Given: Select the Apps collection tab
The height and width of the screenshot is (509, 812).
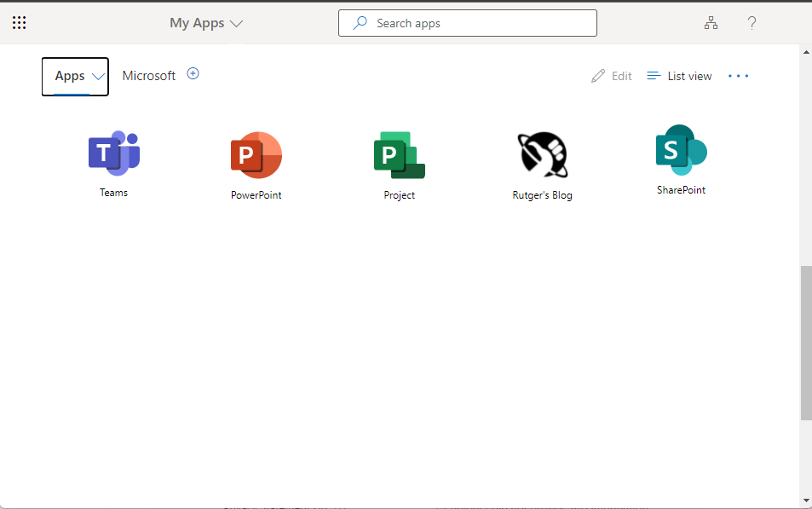Looking at the screenshot, I should click(75, 77).
